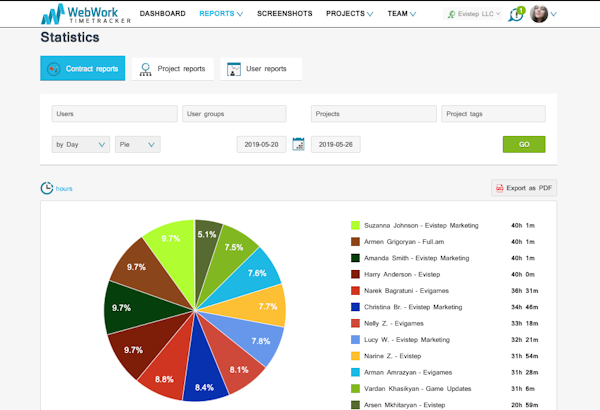Open the Reports menu
The width and height of the screenshot is (600, 410).
pos(221,13)
